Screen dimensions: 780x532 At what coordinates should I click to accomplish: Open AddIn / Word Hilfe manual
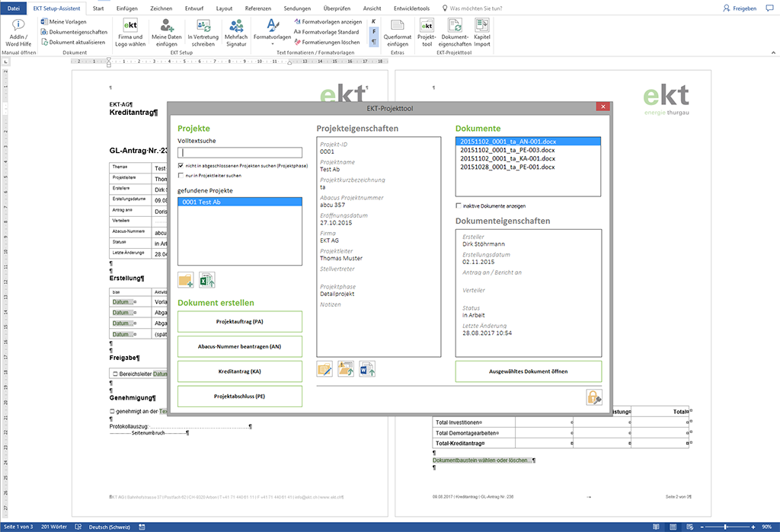coord(18,33)
